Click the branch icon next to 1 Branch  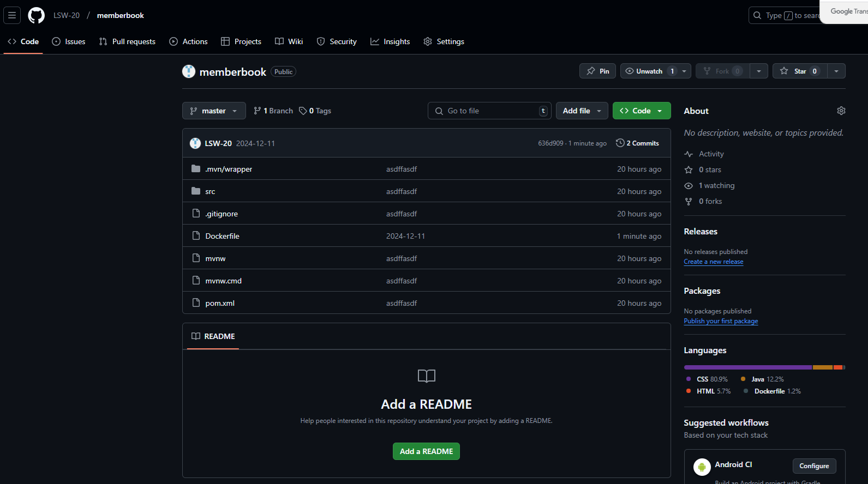pyautogui.click(x=258, y=111)
